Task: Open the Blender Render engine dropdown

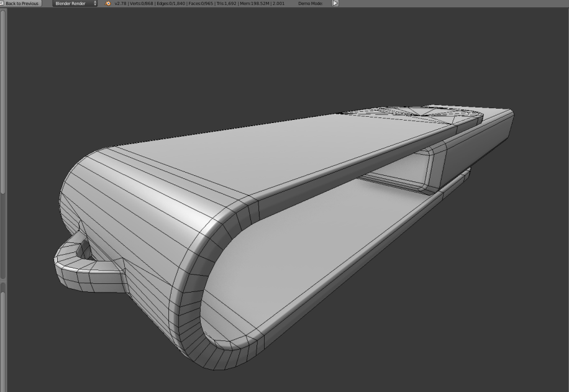Action: point(70,3)
